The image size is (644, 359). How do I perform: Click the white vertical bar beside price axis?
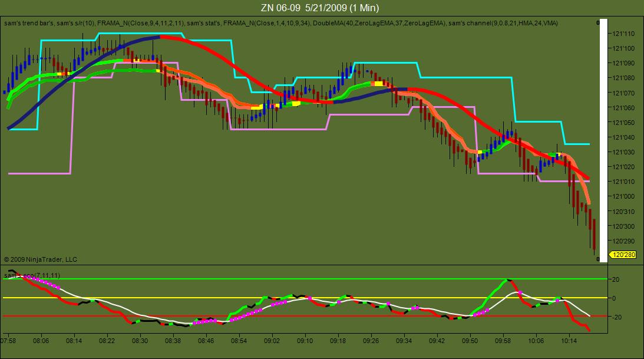pos(603,141)
